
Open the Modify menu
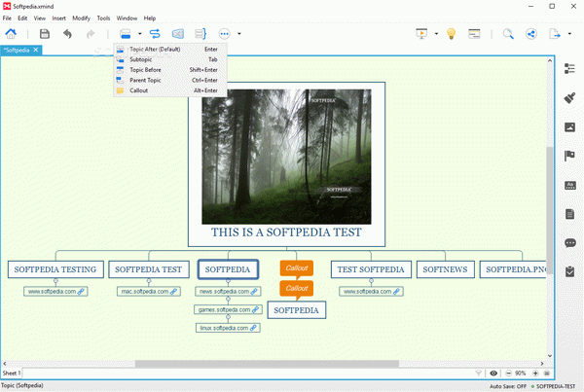pos(81,18)
